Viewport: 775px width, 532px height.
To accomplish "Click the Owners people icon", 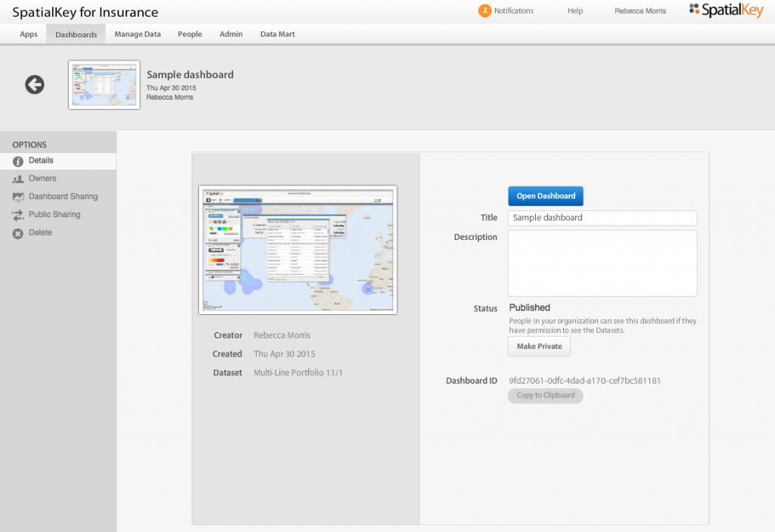I will 18,179.
